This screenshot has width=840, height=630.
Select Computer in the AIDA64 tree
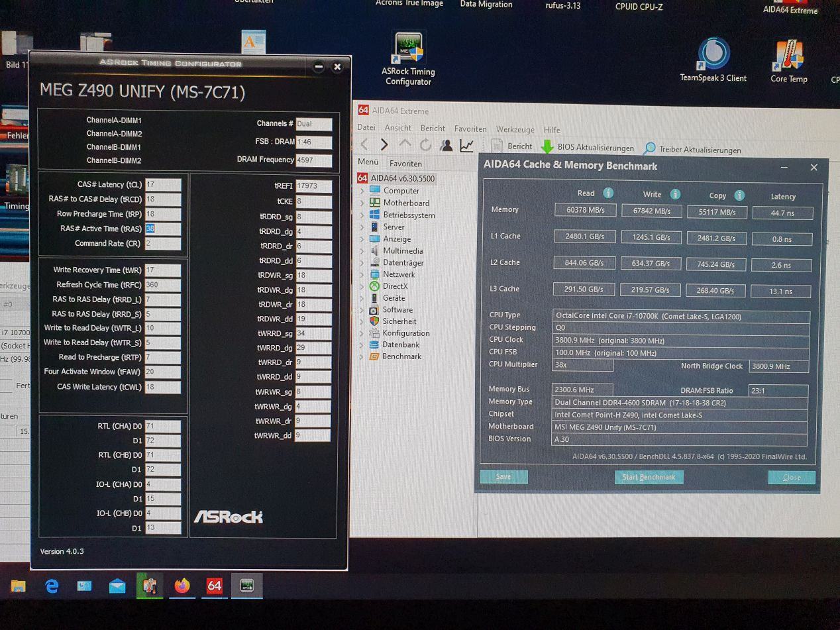401,191
